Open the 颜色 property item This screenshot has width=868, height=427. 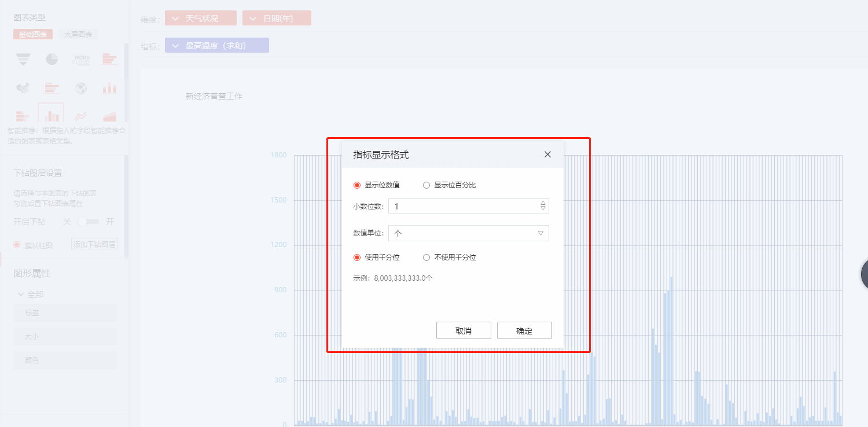tap(65, 360)
